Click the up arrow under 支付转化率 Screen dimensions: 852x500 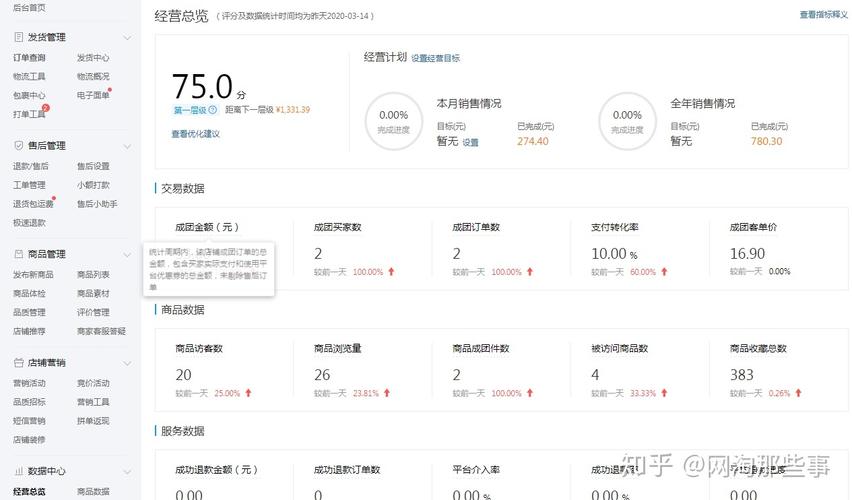coord(664,272)
